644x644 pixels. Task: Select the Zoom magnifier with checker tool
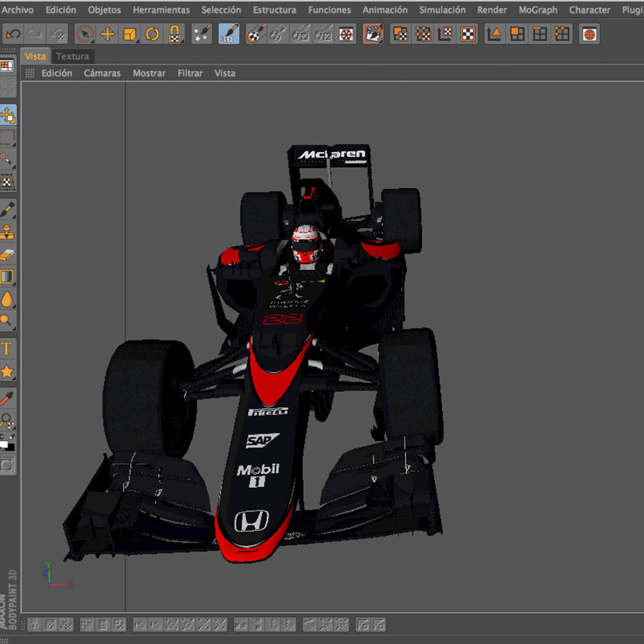pos(8,421)
